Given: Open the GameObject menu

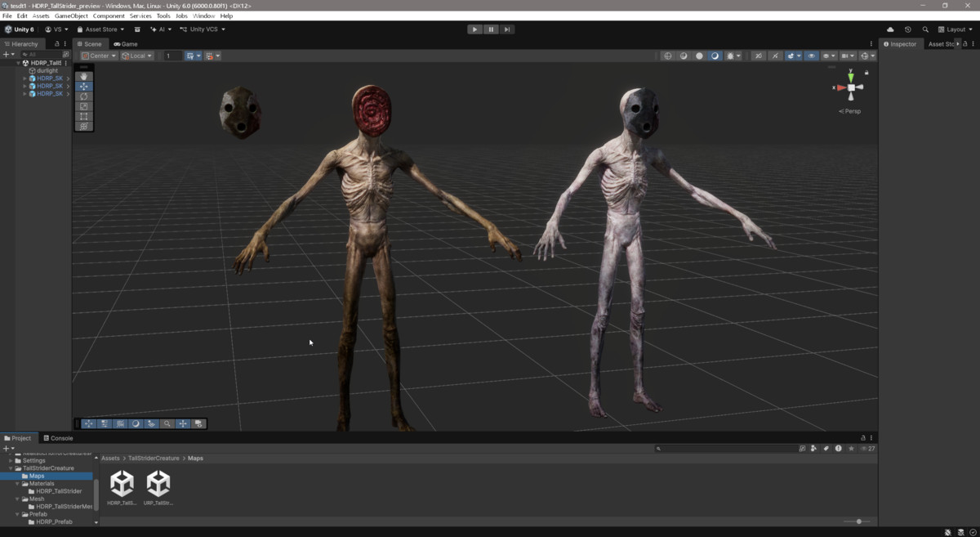Looking at the screenshot, I should click(x=71, y=16).
